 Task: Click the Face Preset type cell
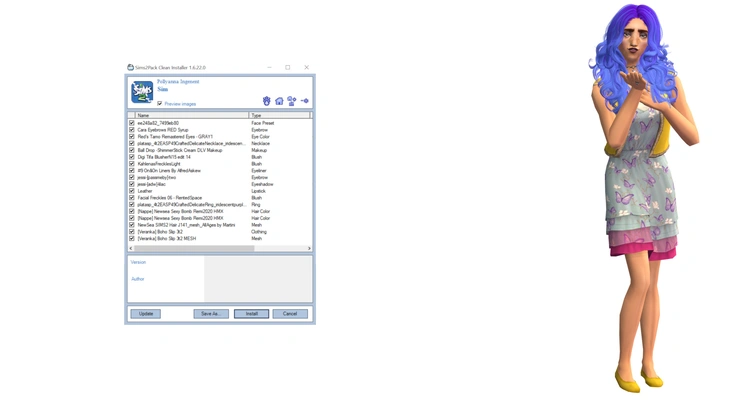(x=263, y=123)
